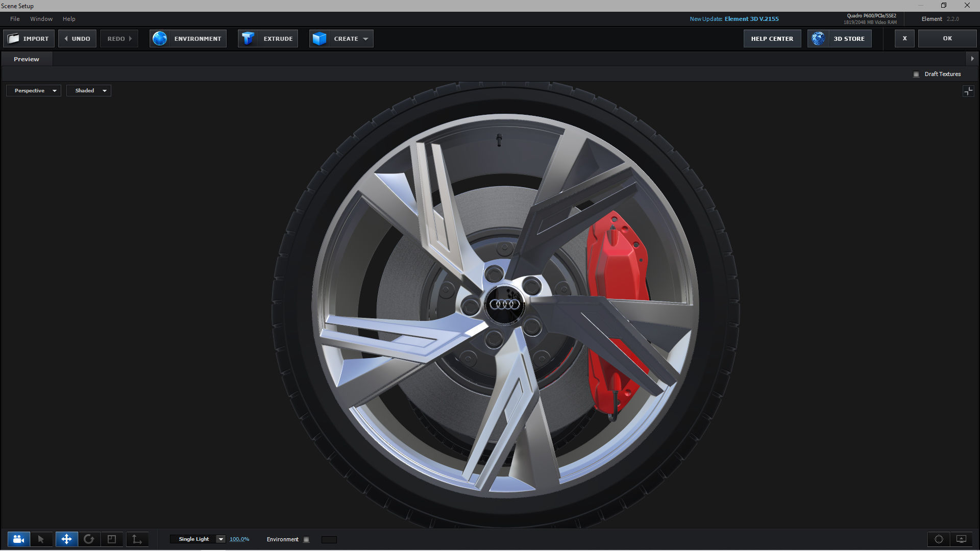980x551 pixels.
Task: Click the pivot/axis anchor tool icon
Action: (x=137, y=539)
